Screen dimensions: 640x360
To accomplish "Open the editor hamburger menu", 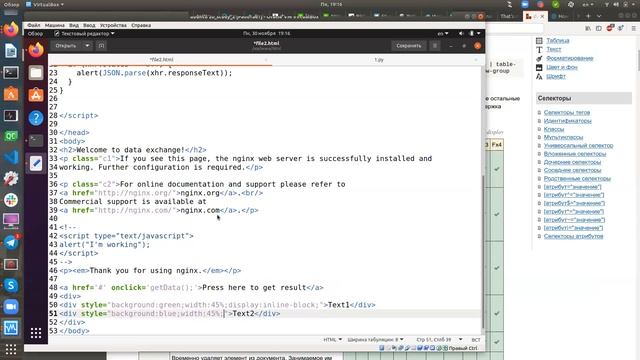I will 435,46.
